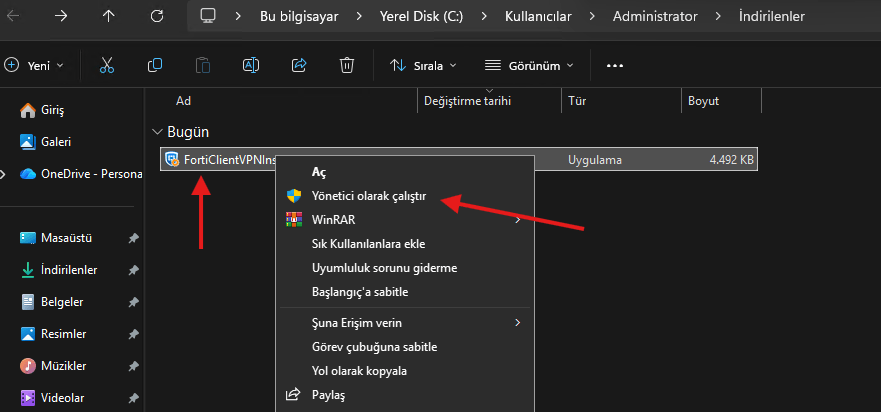This screenshot has width=881, height=412.
Task: Open the three-dot more options menu
Action: pos(615,66)
